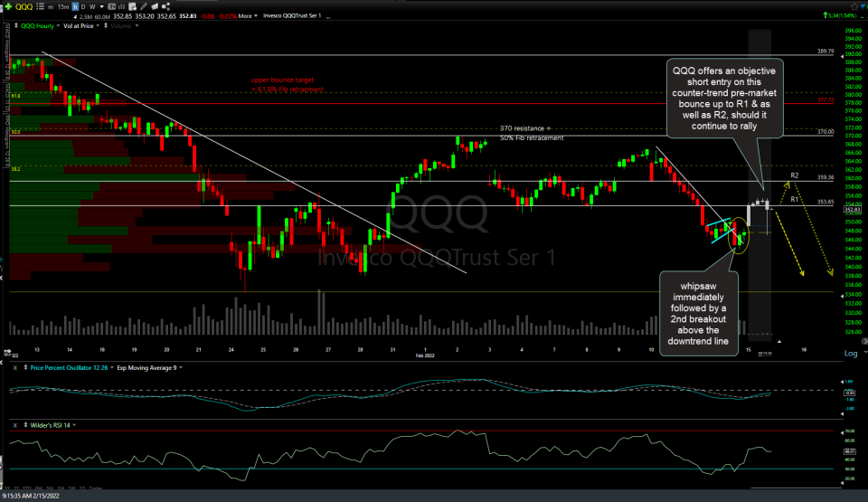
Task: Select the QQQ ticker symbol field
Action: point(24,6)
